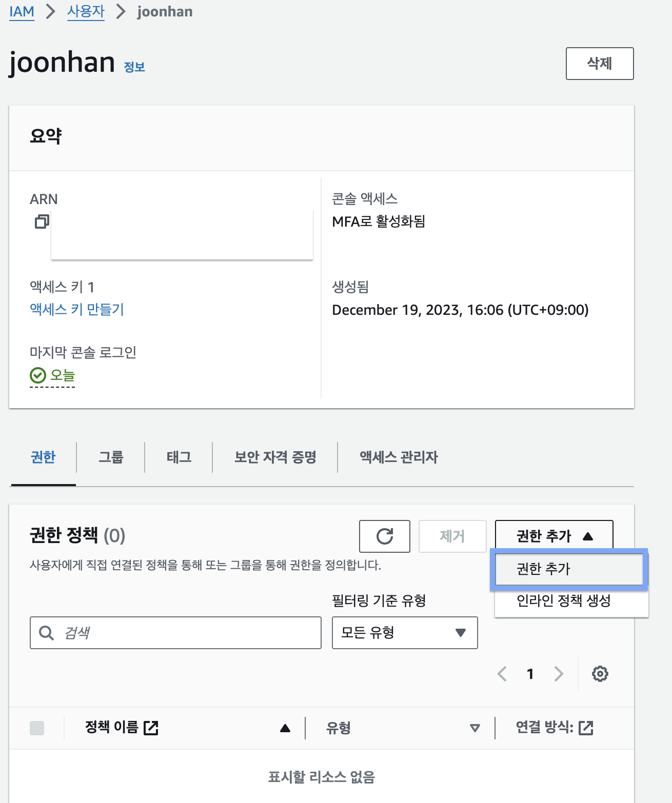672x803 pixels.
Task: Open table preferences gear icon
Action: (x=600, y=674)
